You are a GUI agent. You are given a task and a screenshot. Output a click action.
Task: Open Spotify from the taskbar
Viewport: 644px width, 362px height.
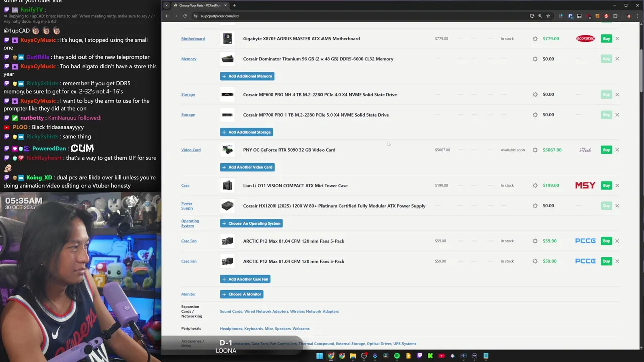[397, 356]
